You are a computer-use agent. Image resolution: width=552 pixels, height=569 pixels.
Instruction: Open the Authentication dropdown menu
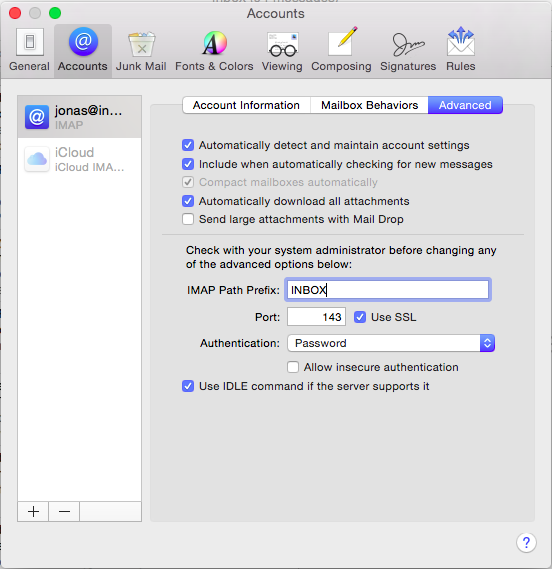pos(391,343)
